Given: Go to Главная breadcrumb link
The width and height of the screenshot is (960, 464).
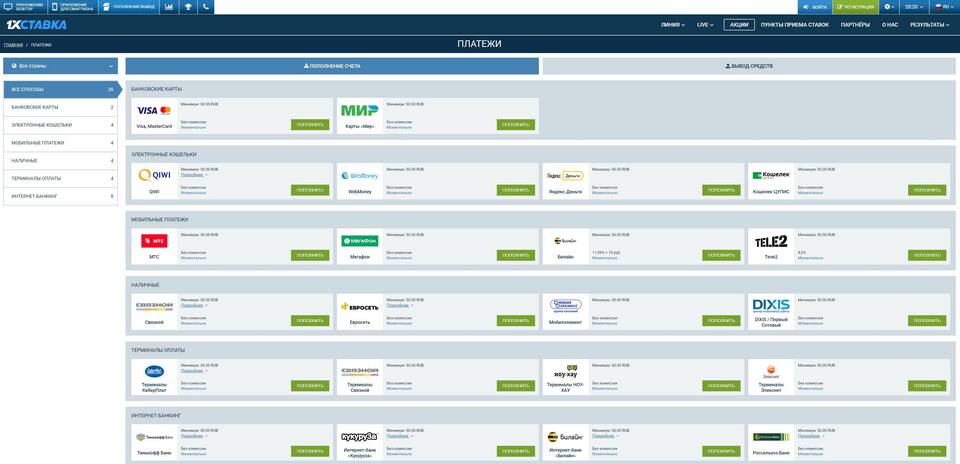Looking at the screenshot, I should coord(13,45).
